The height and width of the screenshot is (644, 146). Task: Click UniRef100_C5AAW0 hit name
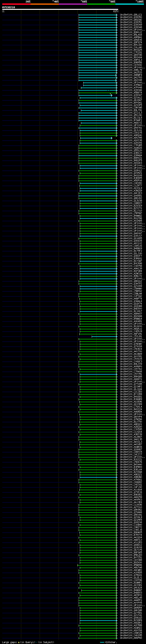[131, 289]
